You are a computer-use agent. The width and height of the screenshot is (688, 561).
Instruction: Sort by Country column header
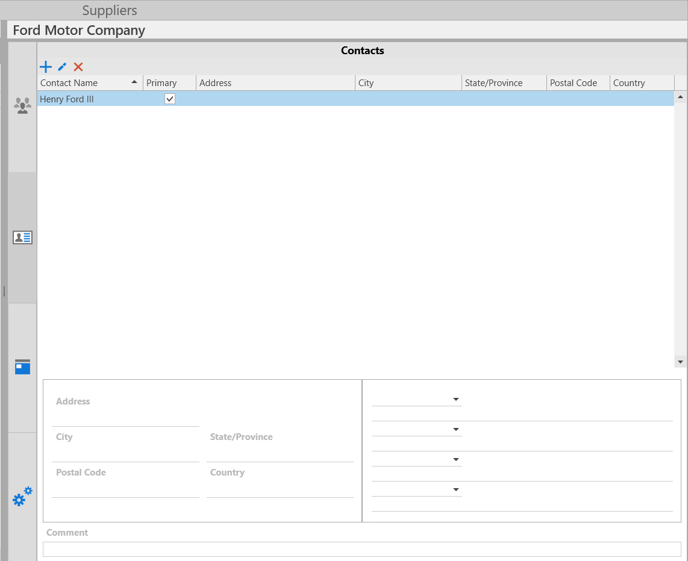click(642, 83)
